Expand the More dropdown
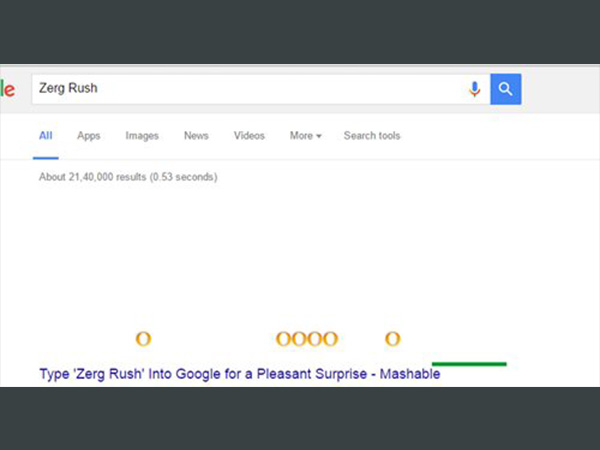Viewport: 600px width, 450px height. tap(305, 135)
